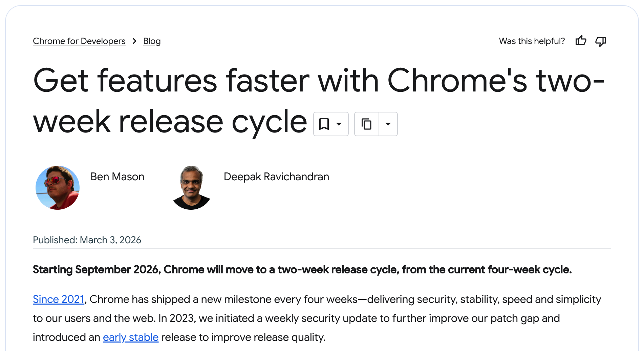Click the thumbs up helpful icon
644x351 pixels.
(x=581, y=41)
